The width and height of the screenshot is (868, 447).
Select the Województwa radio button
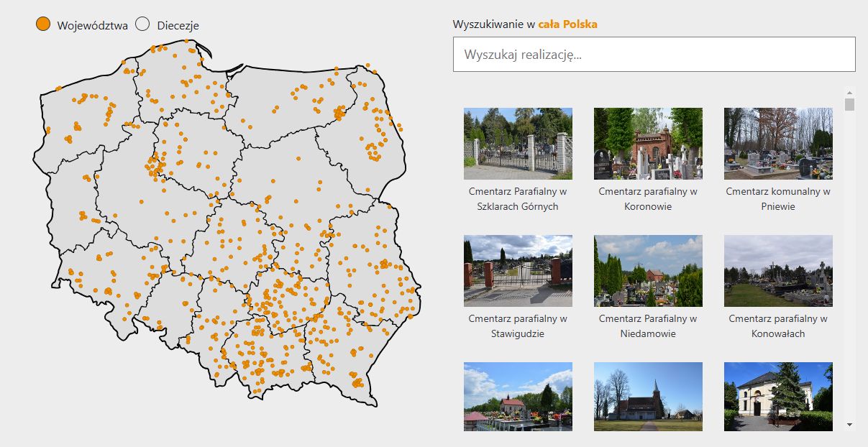coord(42,24)
